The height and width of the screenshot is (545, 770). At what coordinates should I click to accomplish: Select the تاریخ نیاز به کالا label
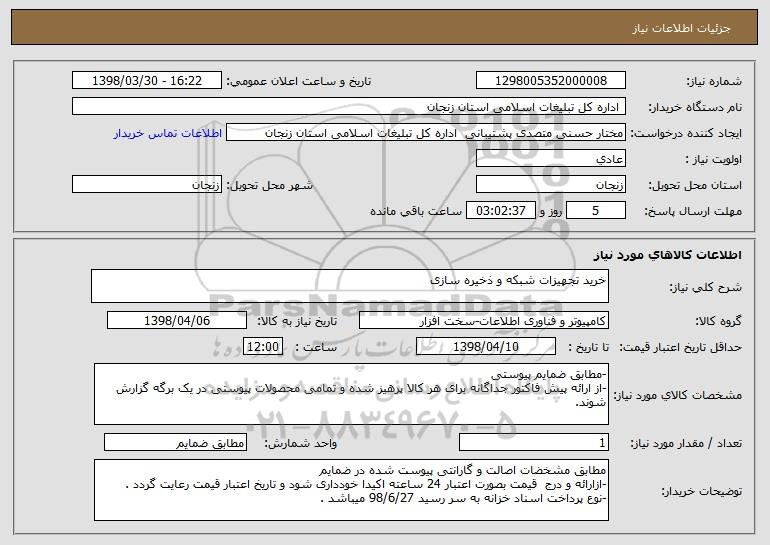[x=297, y=321]
